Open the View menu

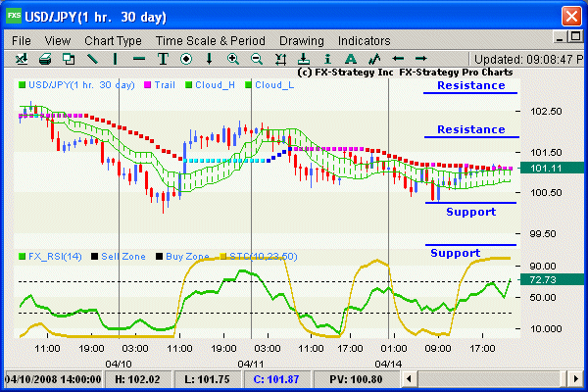(58, 40)
